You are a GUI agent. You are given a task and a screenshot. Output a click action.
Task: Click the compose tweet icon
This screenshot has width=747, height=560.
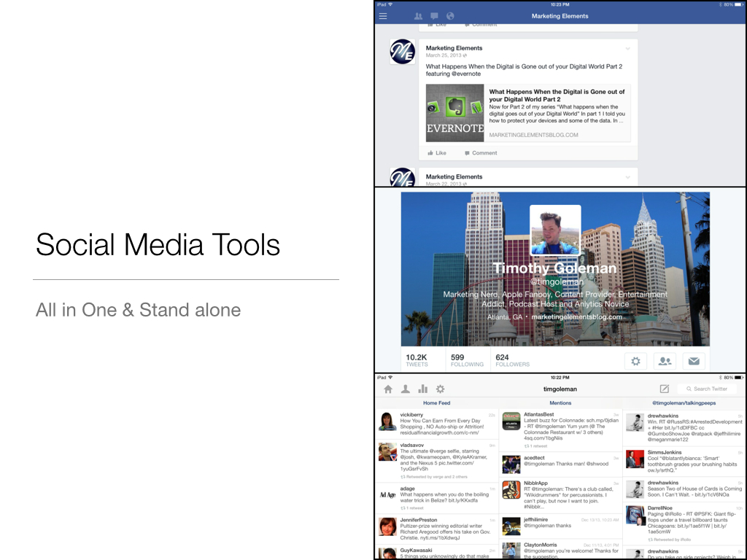[x=665, y=389]
